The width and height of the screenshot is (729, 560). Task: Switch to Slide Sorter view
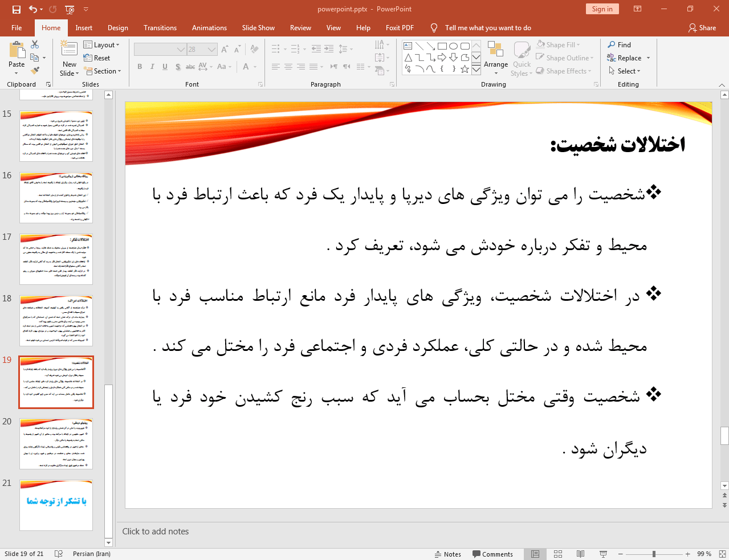pos(558,554)
